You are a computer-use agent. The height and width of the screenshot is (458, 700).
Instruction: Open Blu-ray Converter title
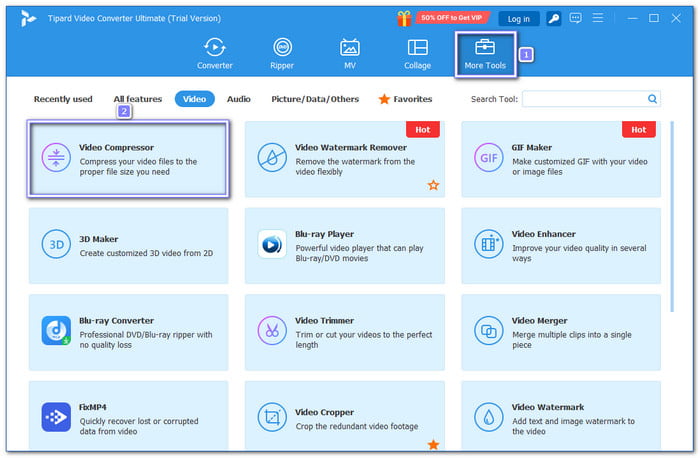tap(117, 321)
